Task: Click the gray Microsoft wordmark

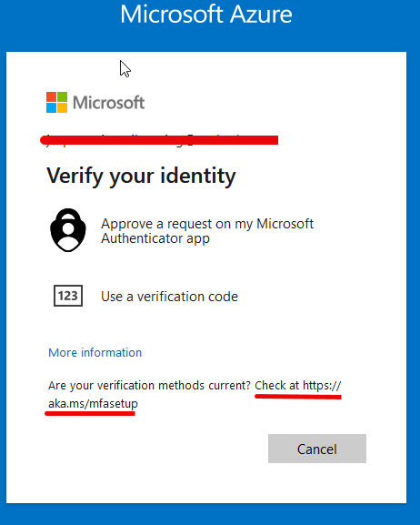Action: [109, 103]
